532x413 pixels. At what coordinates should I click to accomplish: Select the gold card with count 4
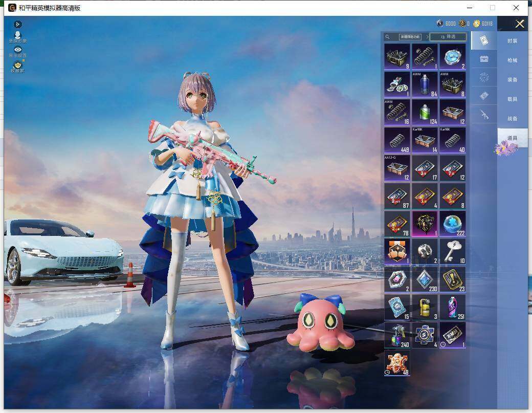coord(425,196)
